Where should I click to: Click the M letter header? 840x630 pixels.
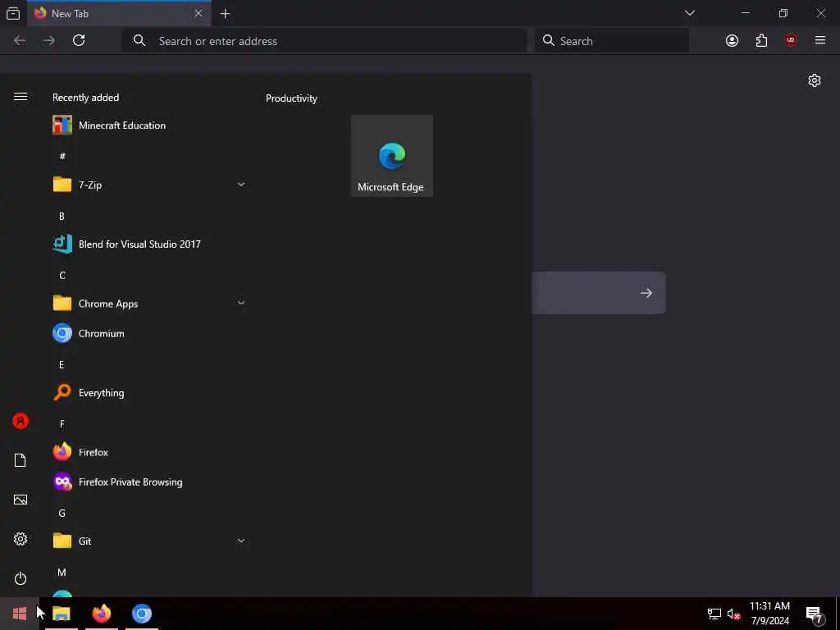(62, 573)
